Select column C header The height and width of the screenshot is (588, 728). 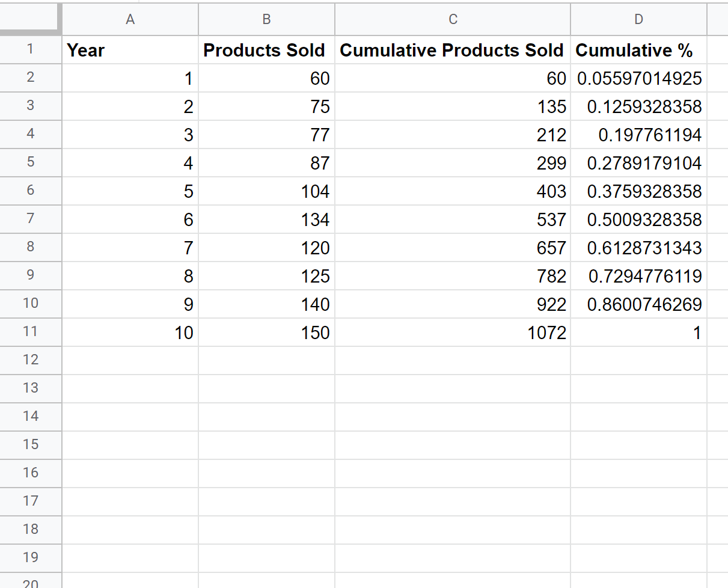pyautogui.click(x=453, y=19)
